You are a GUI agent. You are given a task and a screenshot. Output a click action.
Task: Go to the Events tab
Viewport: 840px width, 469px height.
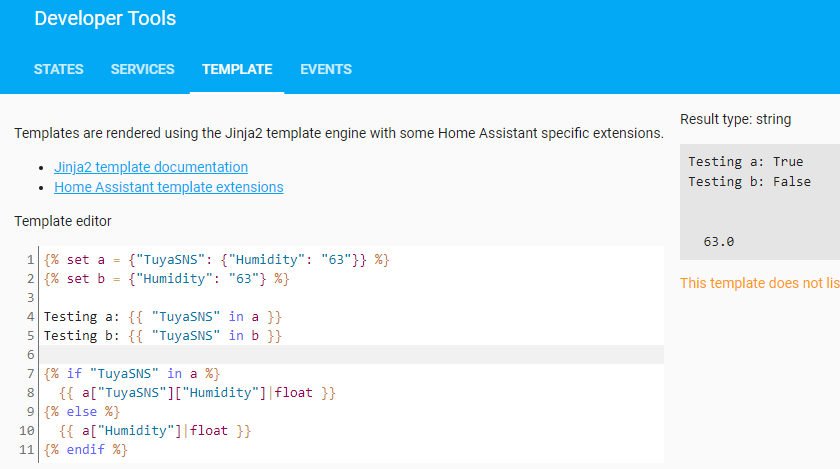[326, 69]
